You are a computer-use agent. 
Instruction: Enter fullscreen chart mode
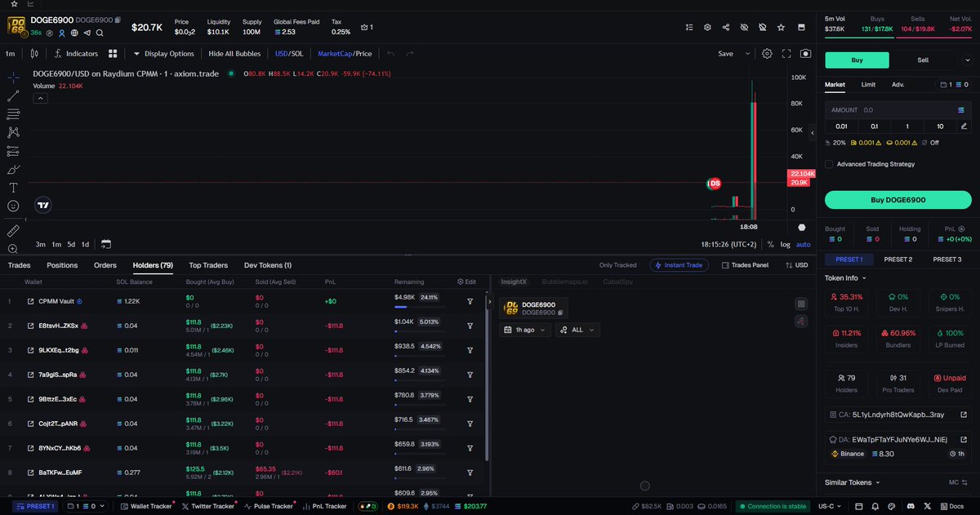786,54
